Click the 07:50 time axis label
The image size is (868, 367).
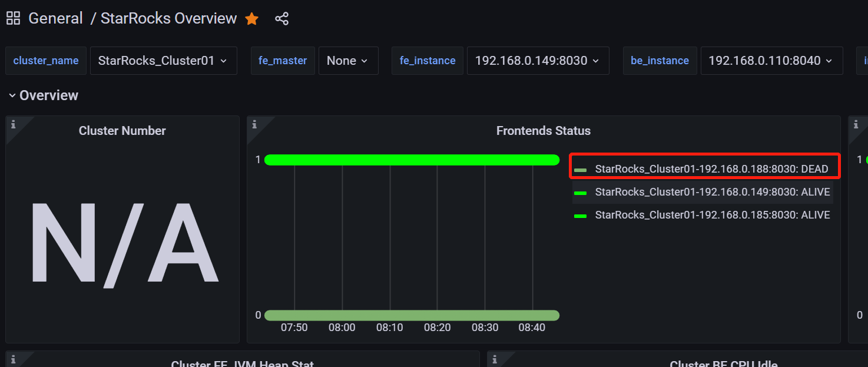(x=294, y=328)
